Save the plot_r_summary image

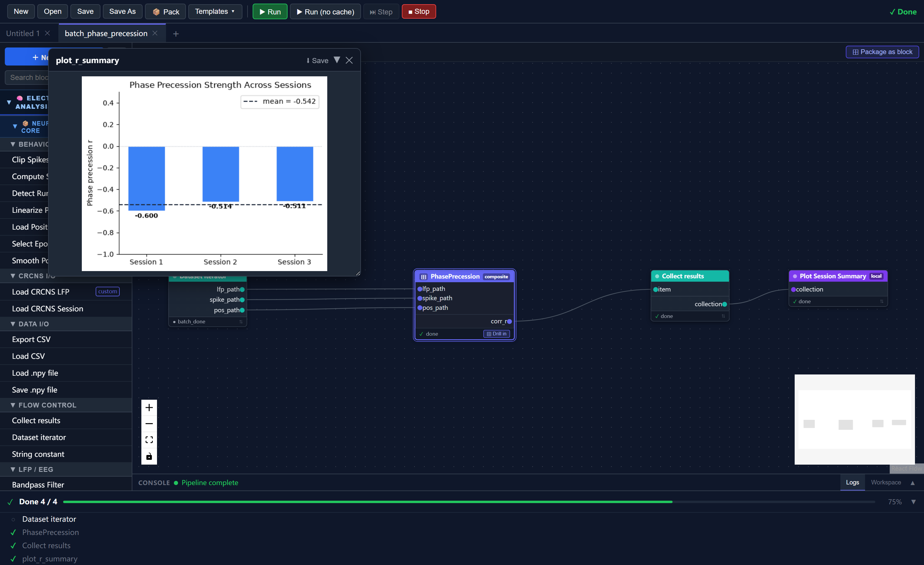point(317,60)
